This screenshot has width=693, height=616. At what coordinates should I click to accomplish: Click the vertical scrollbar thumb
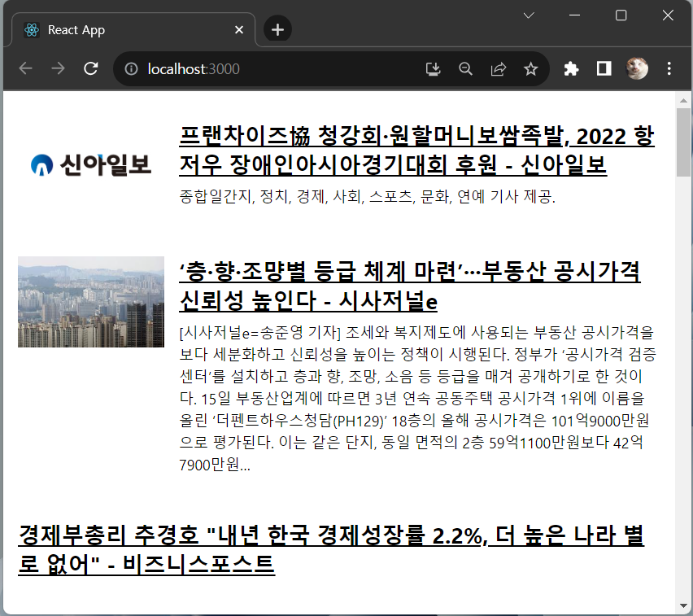[684, 142]
